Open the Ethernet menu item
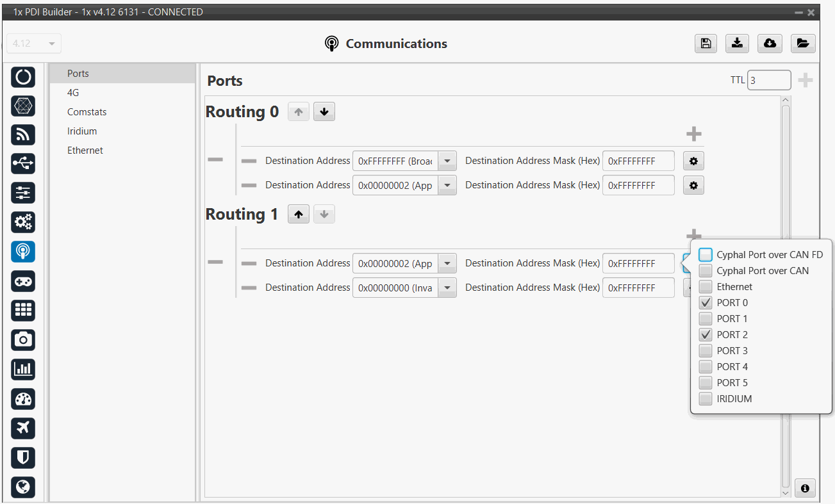835x504 pixels. pyautogui.click(x=85, y=150)
